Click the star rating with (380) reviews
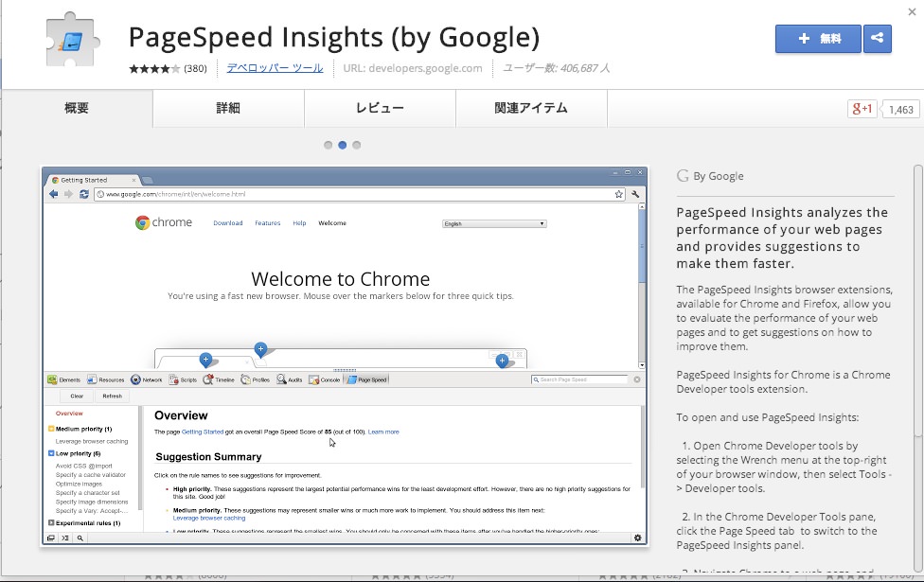924x582 pixels. click(x=168, y=68)
